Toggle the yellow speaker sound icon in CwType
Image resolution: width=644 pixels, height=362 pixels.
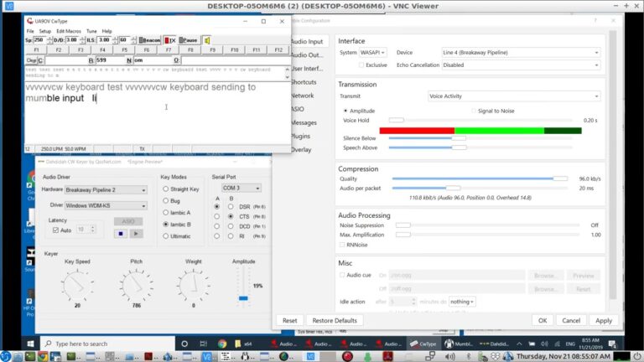(207, 40)
